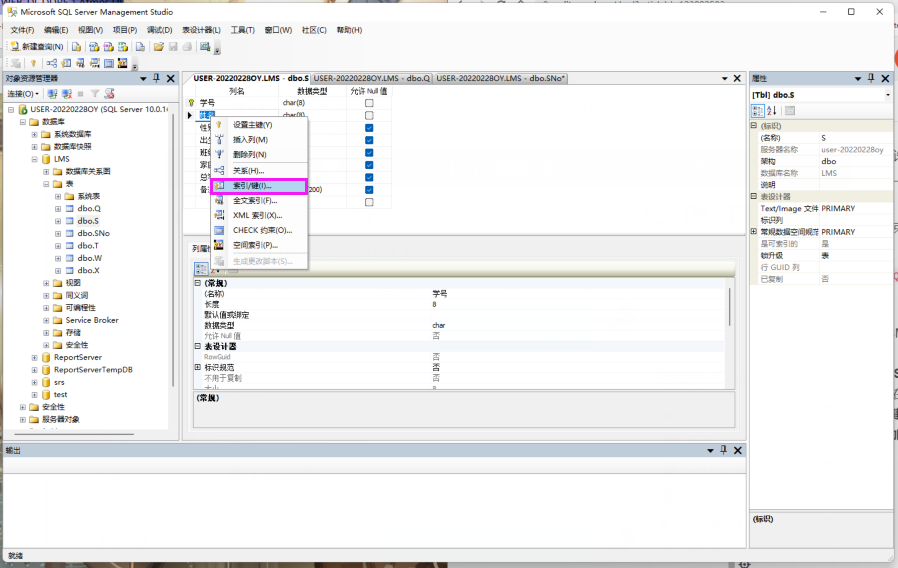The width and height of the screenshot is (898, 568).
Task: Click the Relationships toolbar icon
Action: pos(52,63)
